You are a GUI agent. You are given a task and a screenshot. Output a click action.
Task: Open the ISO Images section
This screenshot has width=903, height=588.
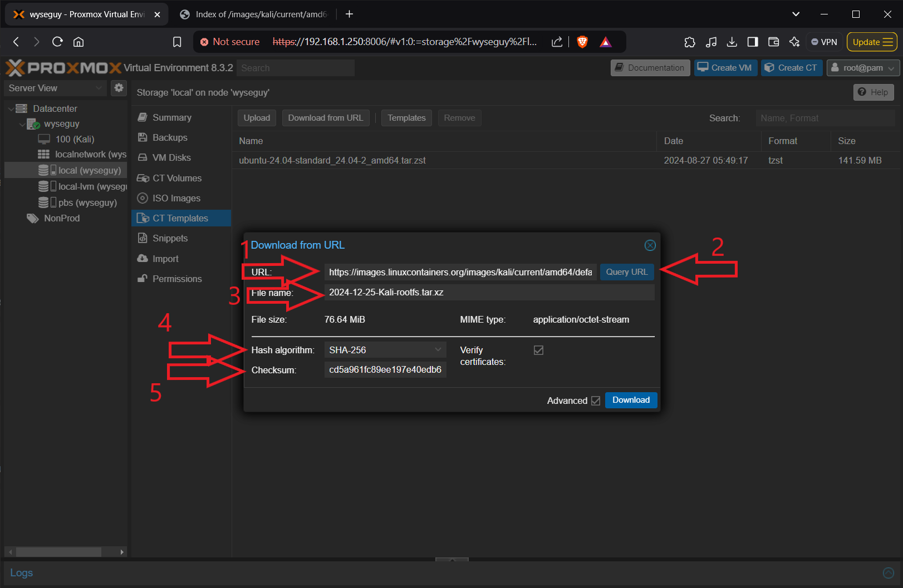coord(181,198)
